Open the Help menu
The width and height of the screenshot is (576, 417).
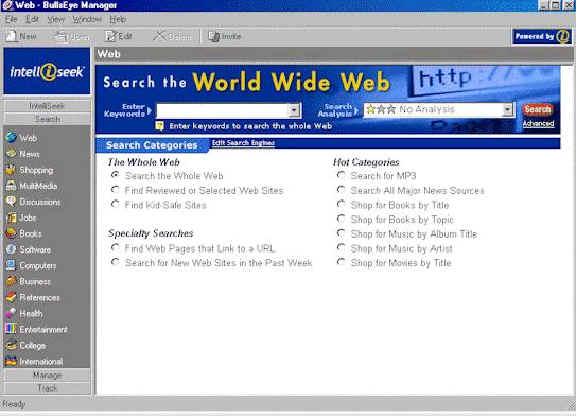pos(118,19)
